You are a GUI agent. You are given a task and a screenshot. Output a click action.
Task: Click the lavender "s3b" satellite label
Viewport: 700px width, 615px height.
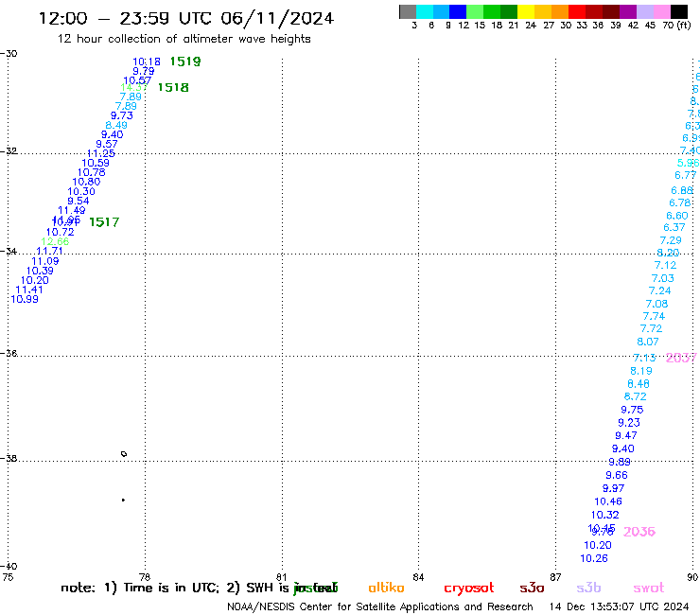(x=588, y=588)
